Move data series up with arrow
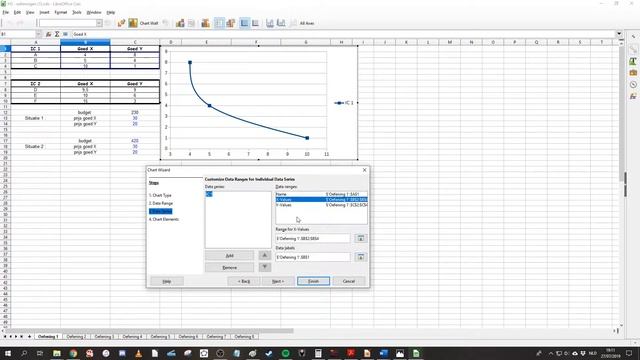640x360 pixels. pos(264,256)
